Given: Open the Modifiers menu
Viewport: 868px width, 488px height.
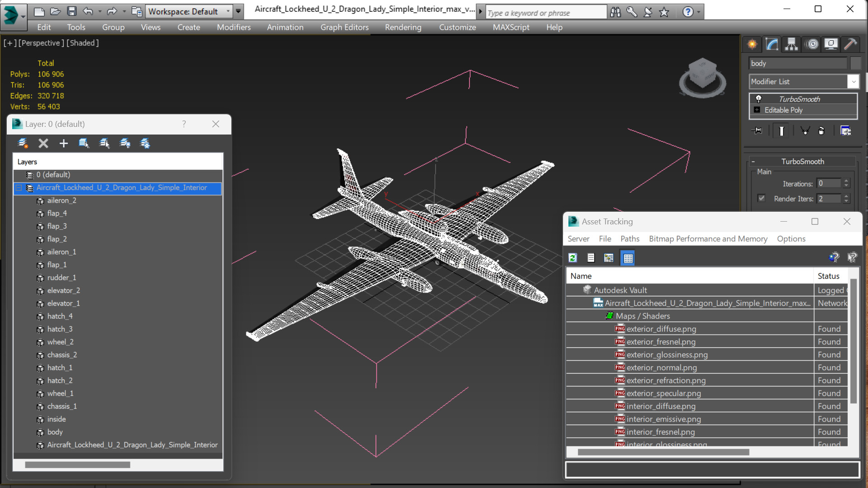Looking at the screenshot, I should (234, 27).
